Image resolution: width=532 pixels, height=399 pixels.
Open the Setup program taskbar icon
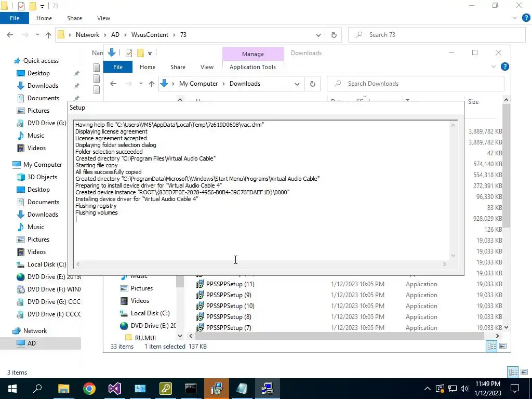pyautogui.click(x=268, y=389)
